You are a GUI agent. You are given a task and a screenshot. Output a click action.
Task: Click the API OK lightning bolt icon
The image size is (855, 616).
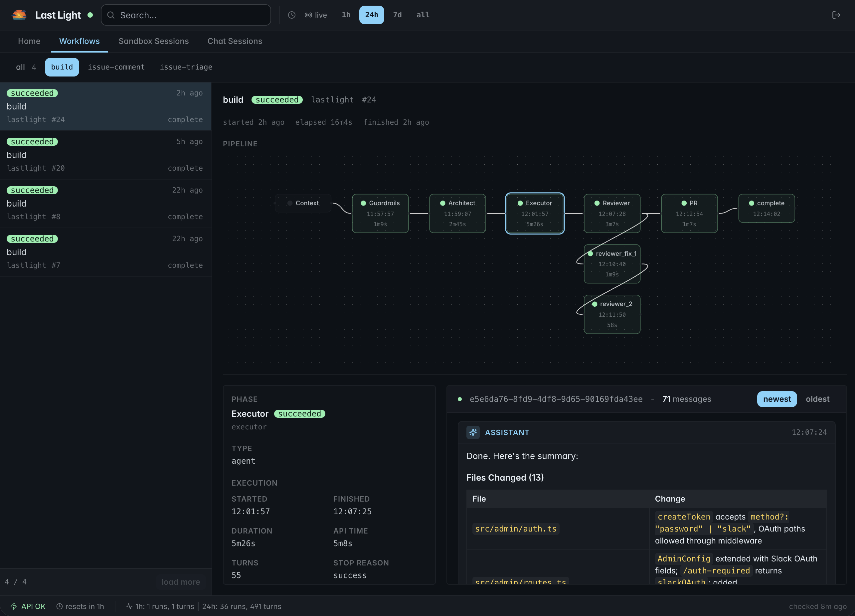click(x=14, y=606)
